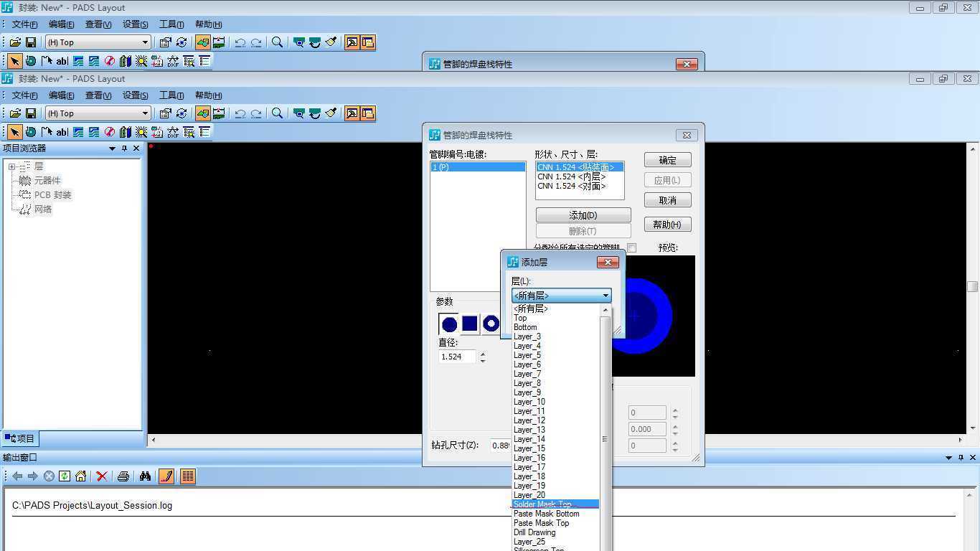This screenshot has height=551, width=980.
Task: Click the red no-entry keepout icon in front window
Action: click(110, 132)
